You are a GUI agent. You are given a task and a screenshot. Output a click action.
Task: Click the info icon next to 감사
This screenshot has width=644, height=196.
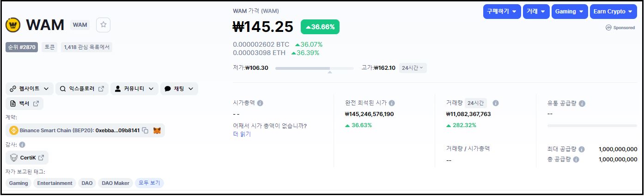[x=22, y=145]
